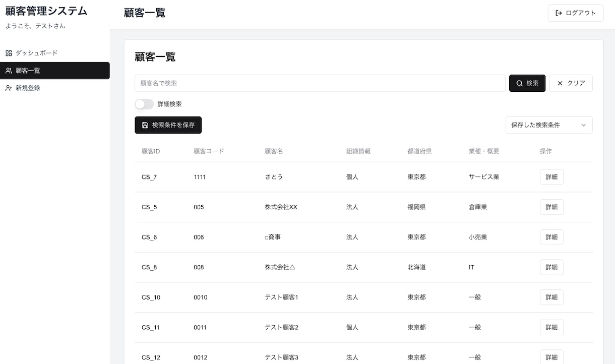The image size is (615, 364).
Task: Click the chevron of saved search dropdown
Action: 584,125
